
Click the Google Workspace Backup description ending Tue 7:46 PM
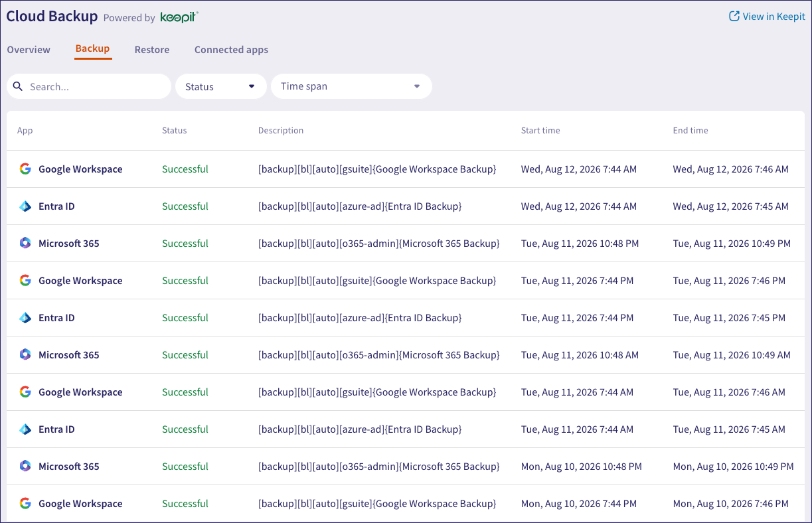coord(377,281)
